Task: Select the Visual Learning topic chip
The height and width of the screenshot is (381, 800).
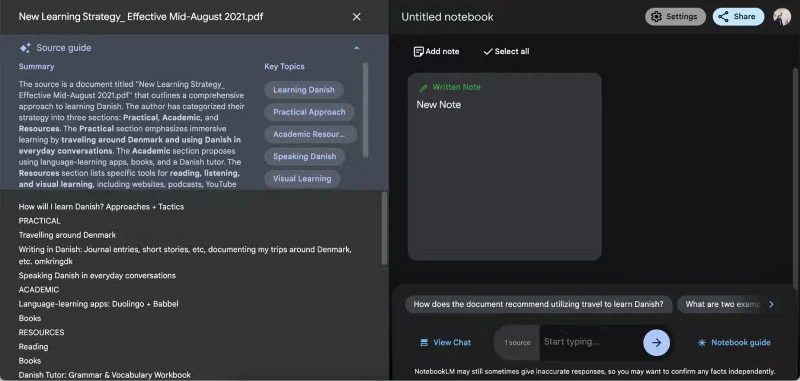Action: click(302, 179)
